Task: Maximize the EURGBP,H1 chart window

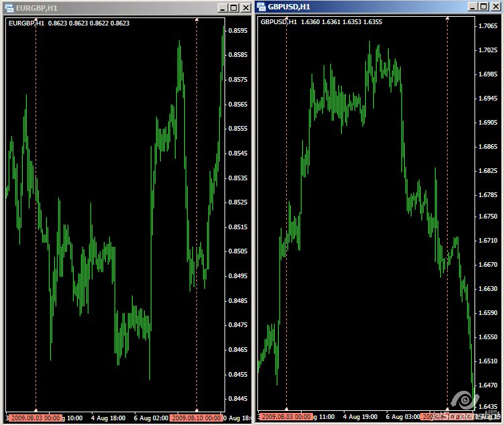Action: click(x=234, y=8)
